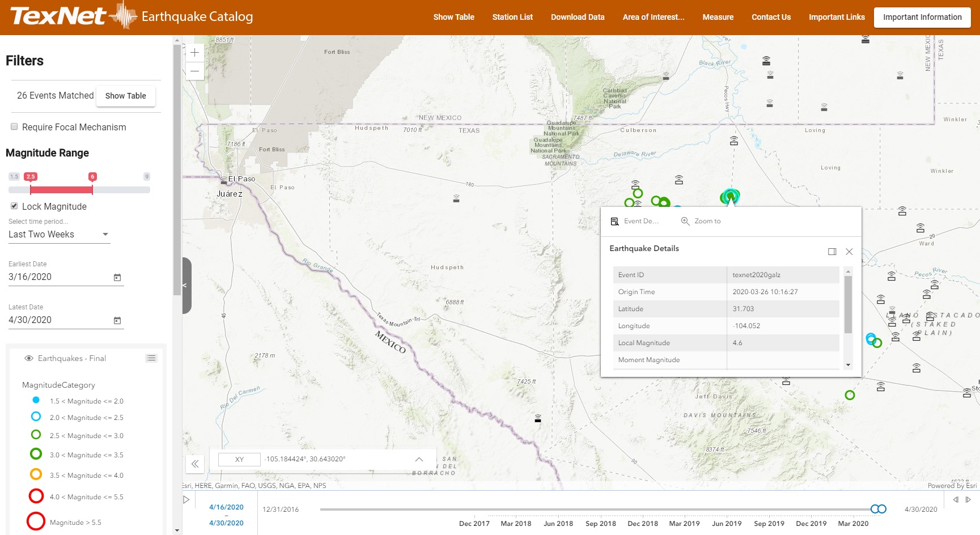Open the Latest Date calendar picker
Screen dimensions: 980x535
click(x=117, y=320)
